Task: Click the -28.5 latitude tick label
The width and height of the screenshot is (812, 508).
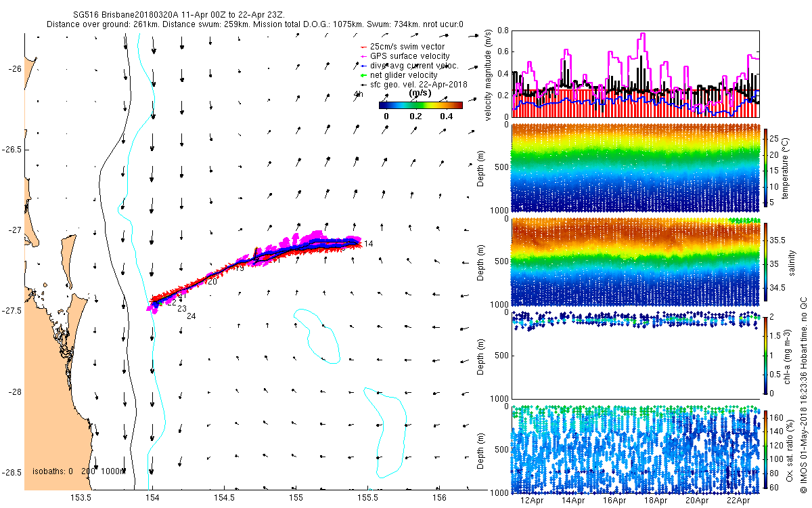Action: 12,473
